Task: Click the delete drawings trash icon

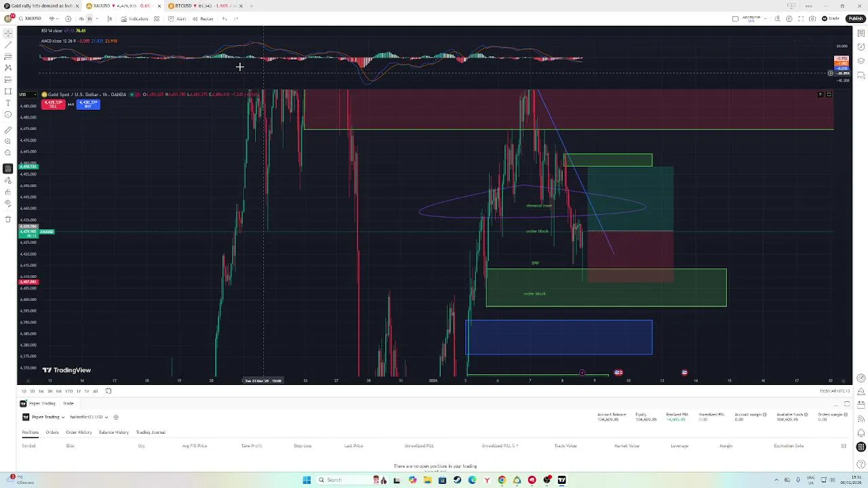Action: (x=8, y=218)
